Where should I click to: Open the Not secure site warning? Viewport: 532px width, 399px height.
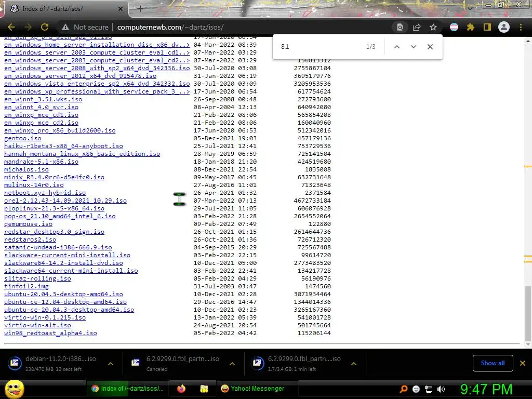(85, 27)
